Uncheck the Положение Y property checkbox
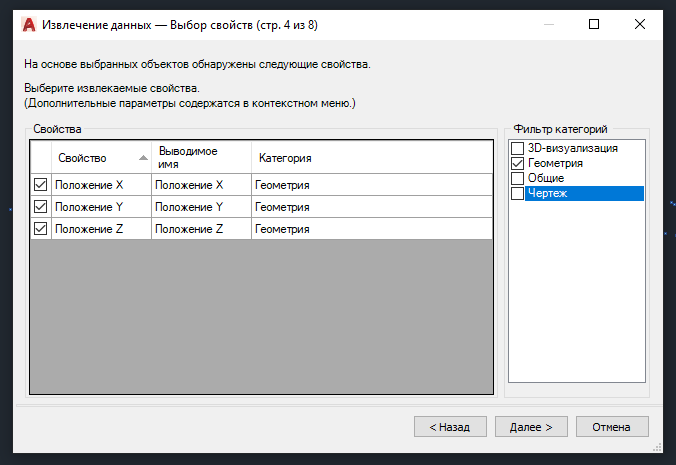The width and height of the screenshot is (676, 465). [x=41, y=207]
